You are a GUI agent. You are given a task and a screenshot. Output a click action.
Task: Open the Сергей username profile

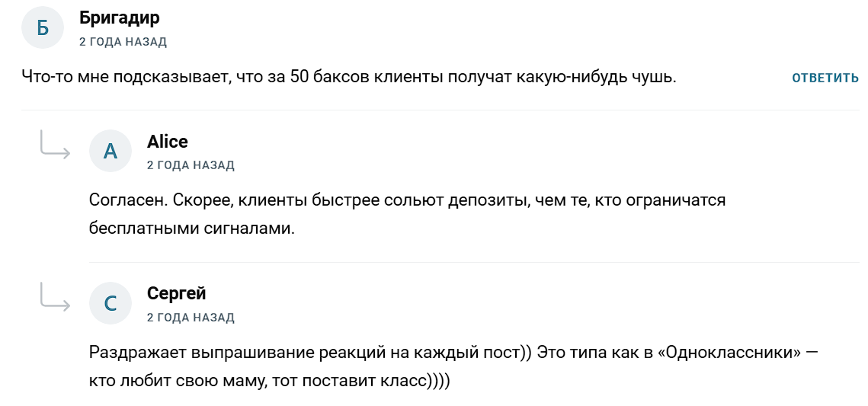coord(176,293)
